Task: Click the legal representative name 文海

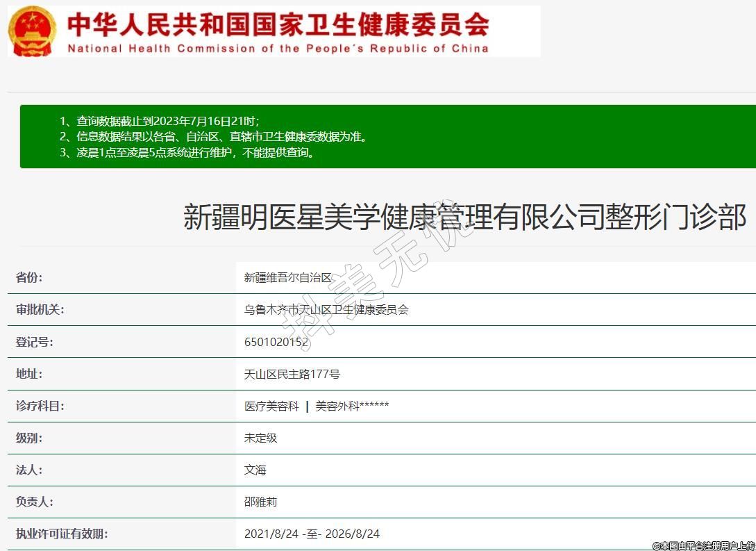Action: 255,470
